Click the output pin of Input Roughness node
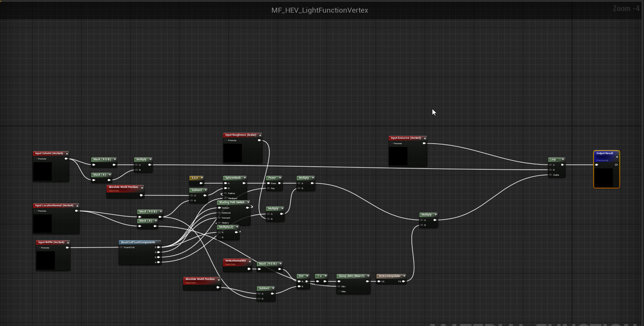The height and width of the screenshot is (326, 644). pos(260,140)
